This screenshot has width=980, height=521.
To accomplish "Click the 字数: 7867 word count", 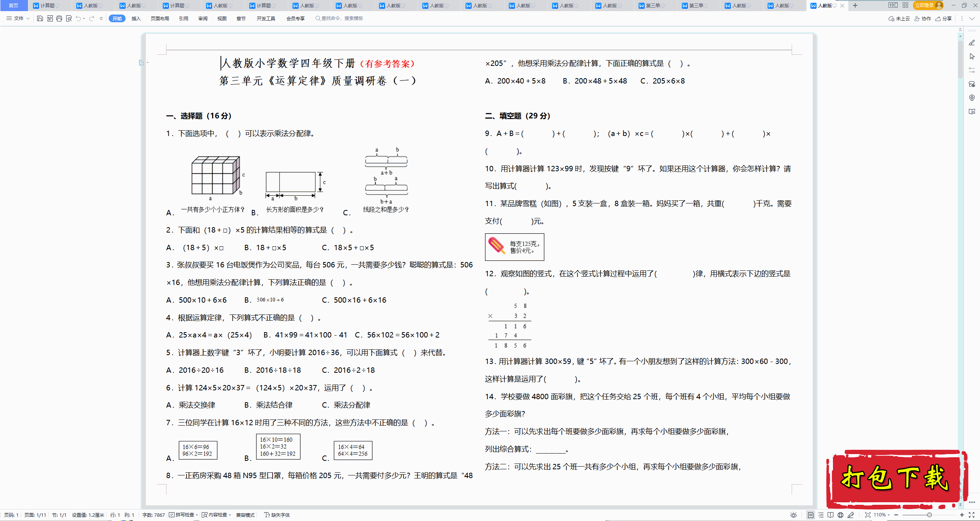I will click(x=154, y=515).
